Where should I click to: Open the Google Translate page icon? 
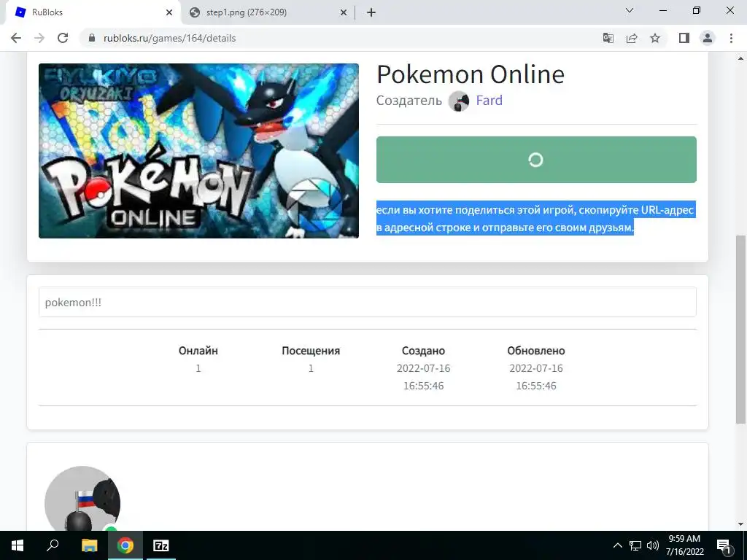click(608, 38)
